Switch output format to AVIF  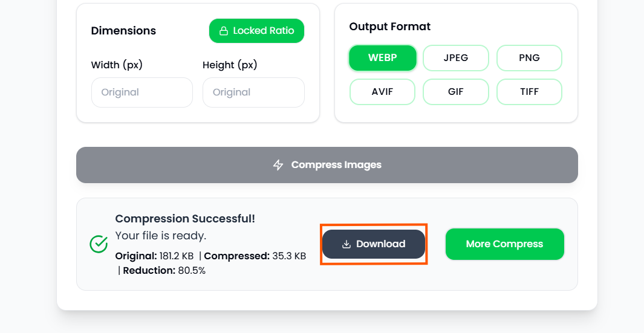tap(383, 92)
